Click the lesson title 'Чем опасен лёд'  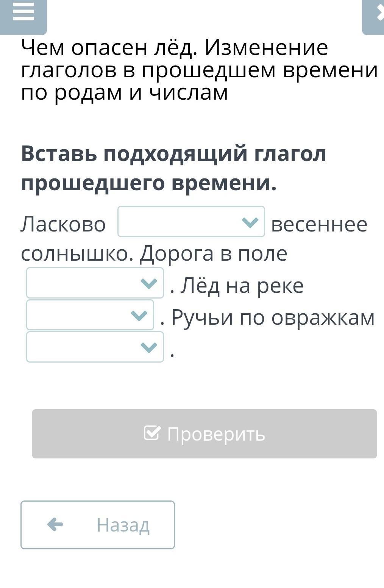(109, 48)
